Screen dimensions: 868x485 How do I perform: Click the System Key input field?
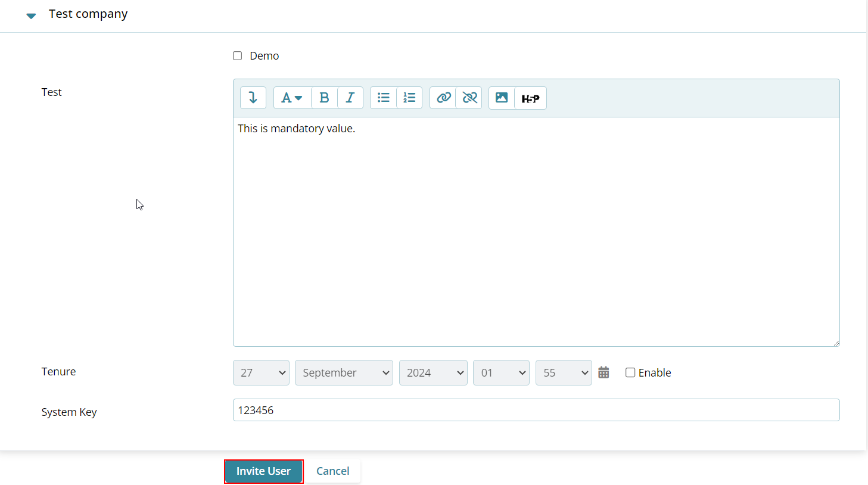[x=536, y=410]
